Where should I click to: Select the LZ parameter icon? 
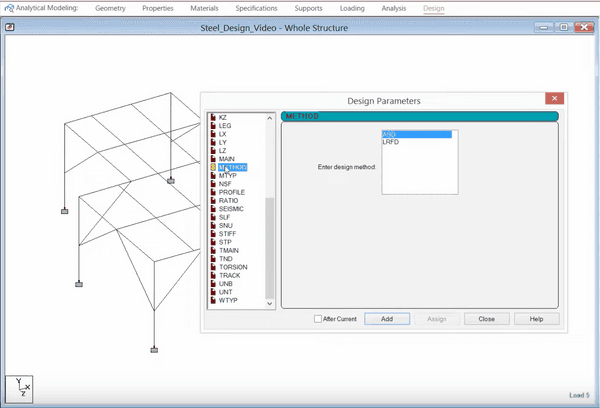click(x=213, y=151)
